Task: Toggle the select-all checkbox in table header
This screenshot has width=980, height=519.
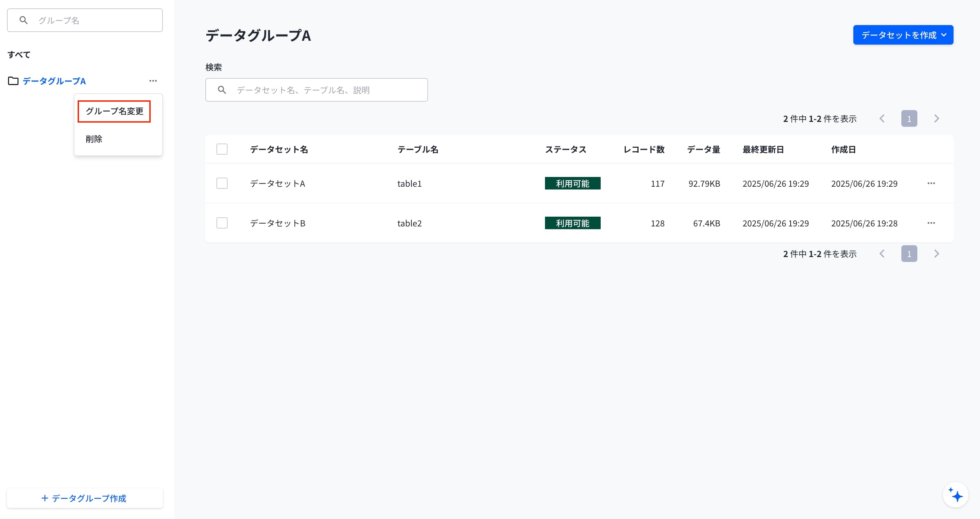Action: click(222, 149)
